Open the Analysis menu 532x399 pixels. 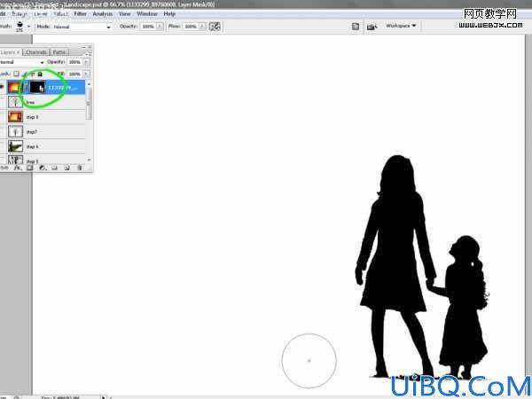103,14
